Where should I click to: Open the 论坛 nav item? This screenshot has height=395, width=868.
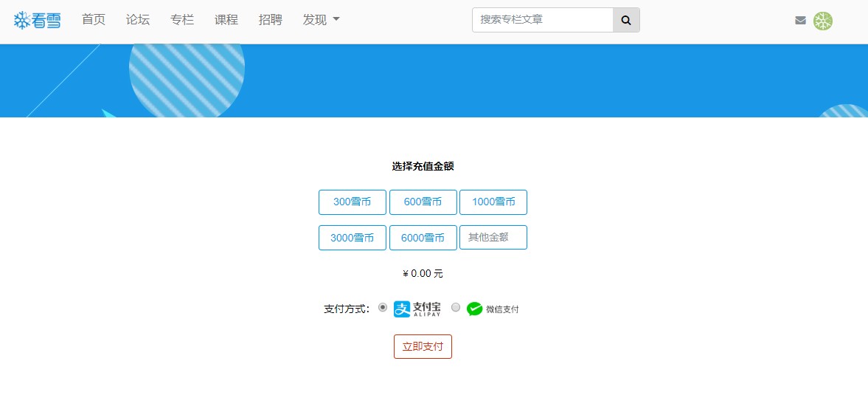coord(138,20)
